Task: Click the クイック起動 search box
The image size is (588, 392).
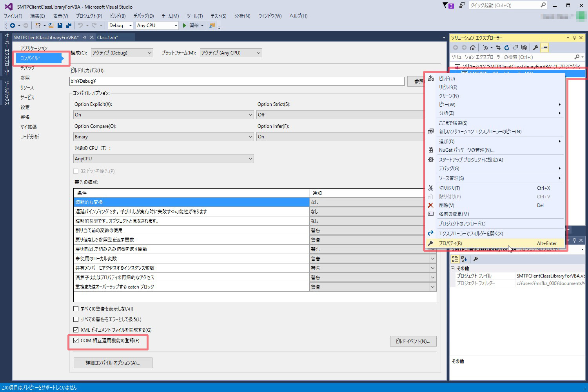Action: coord(508,5)
